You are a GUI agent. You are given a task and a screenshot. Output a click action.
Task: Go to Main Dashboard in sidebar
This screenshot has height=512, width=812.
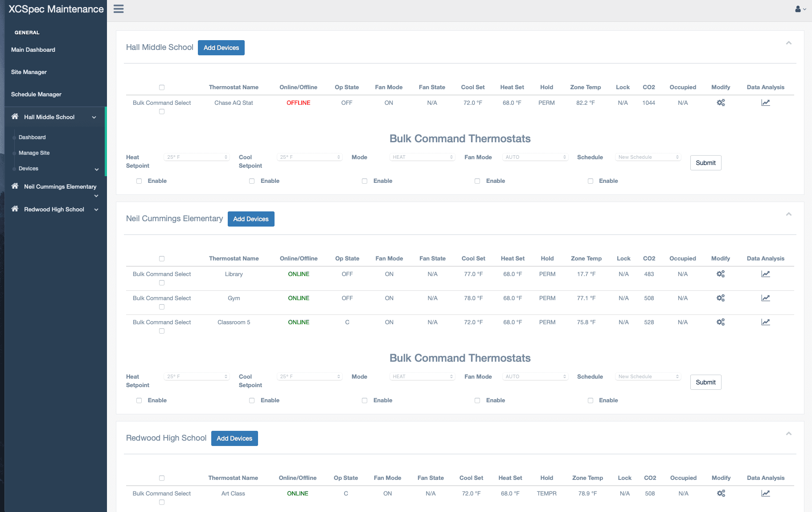33,50
